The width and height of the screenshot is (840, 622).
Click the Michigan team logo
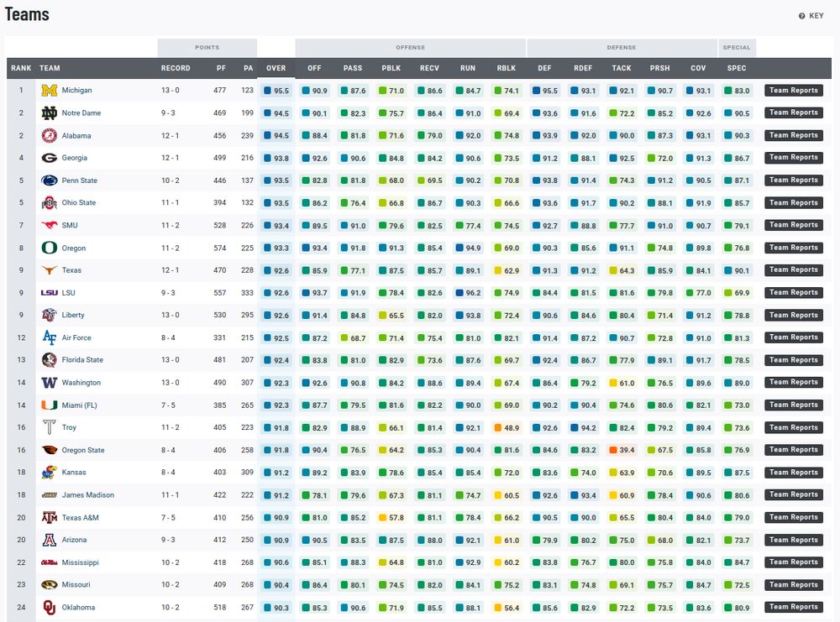(x=49, y=91)
